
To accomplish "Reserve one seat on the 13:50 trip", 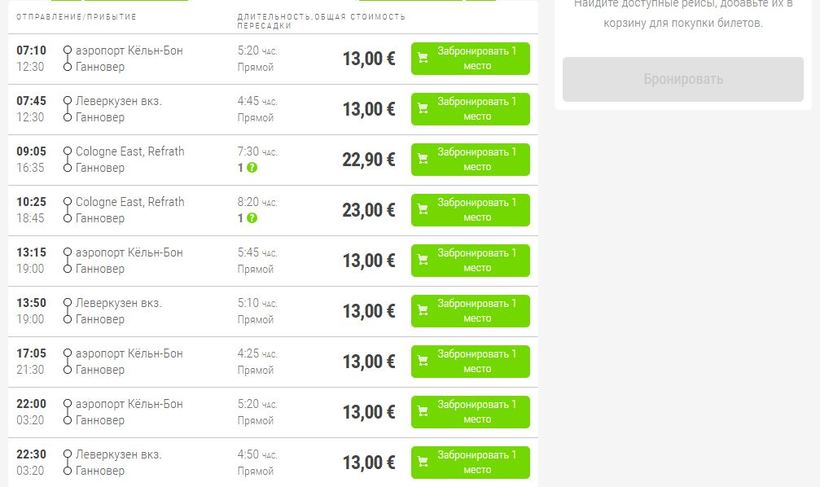I will pos(470,311).
